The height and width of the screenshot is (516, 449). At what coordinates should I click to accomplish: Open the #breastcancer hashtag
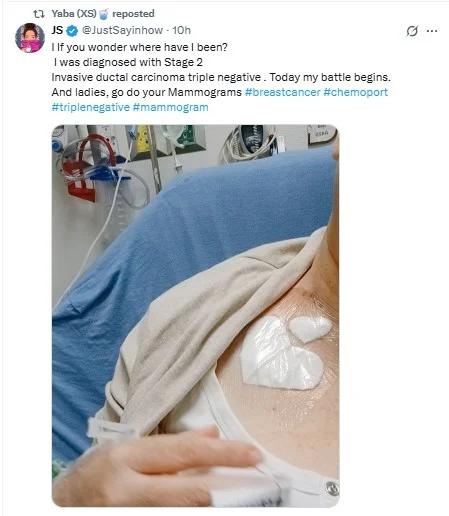pos(283,92)
